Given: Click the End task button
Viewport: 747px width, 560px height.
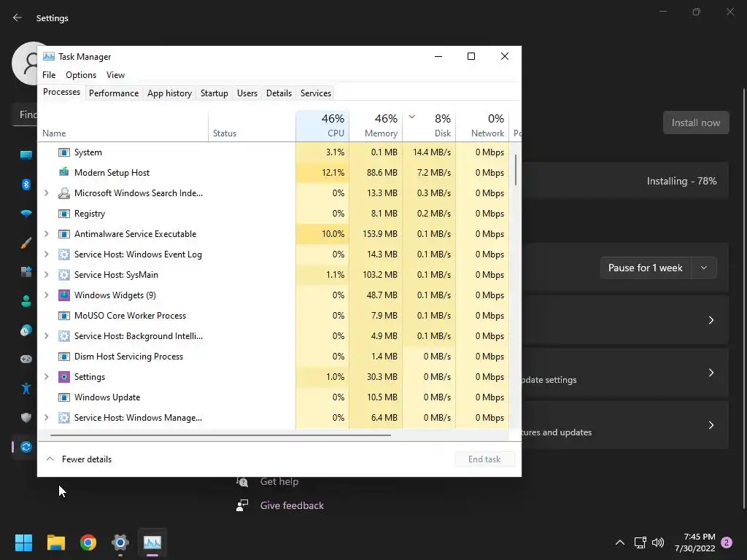Looking at the screenshot, I should pyautogui.click(x=484, y=459).
